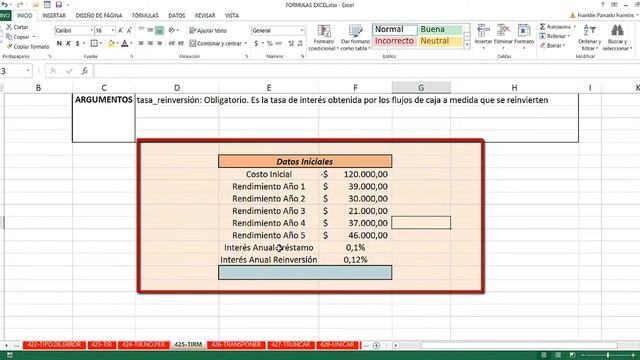
Task: Click the fill color bucket
Action: [111, 43]
